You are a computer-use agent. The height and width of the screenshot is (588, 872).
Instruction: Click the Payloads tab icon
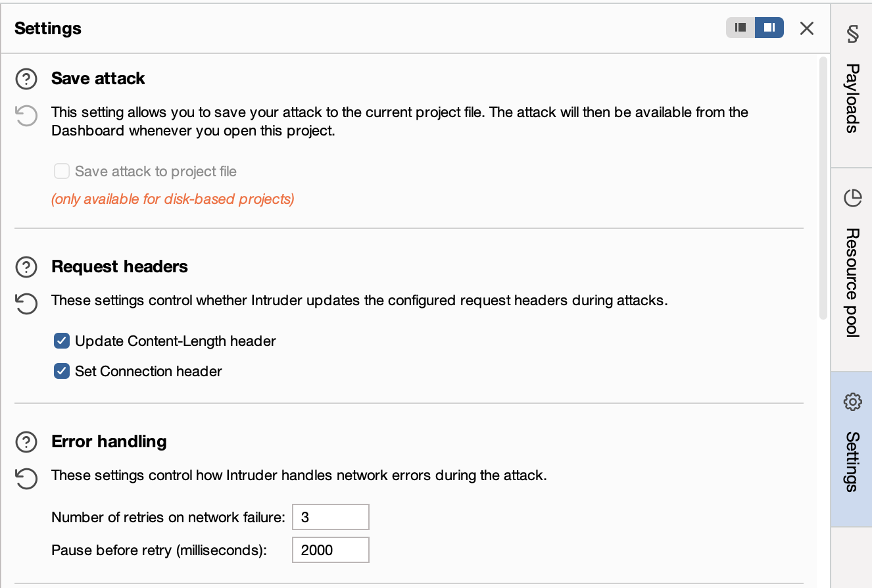click(x=852, y=34)
